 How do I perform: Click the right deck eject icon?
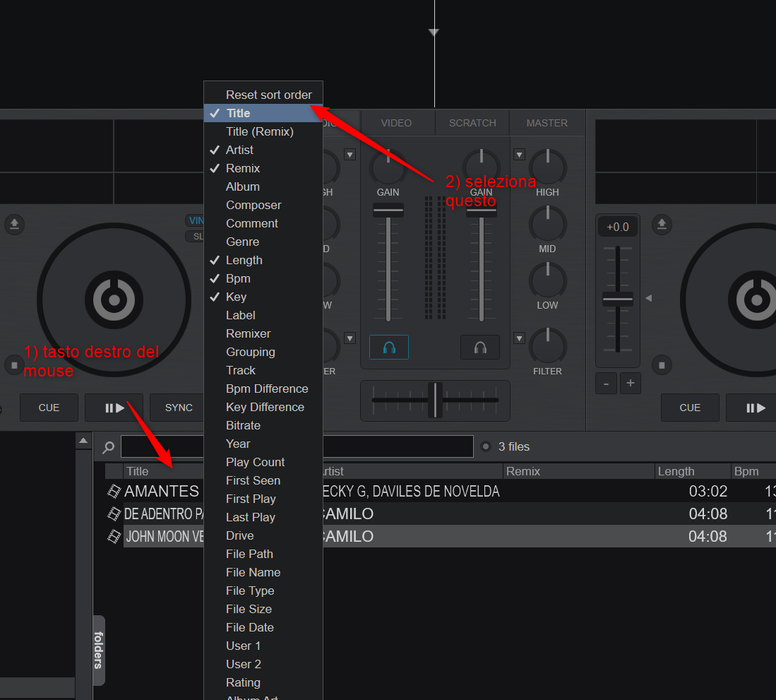click(x=662, y=224)
